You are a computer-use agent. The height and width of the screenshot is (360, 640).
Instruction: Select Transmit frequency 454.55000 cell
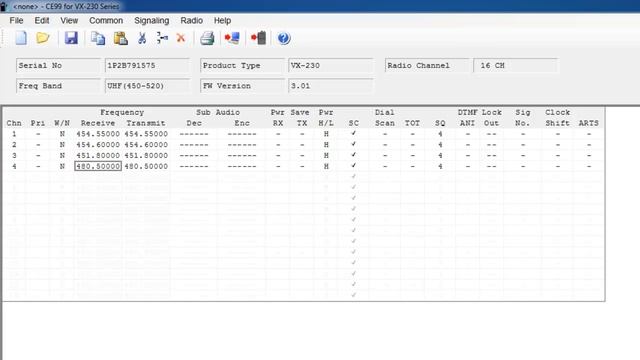coord(146,134)
